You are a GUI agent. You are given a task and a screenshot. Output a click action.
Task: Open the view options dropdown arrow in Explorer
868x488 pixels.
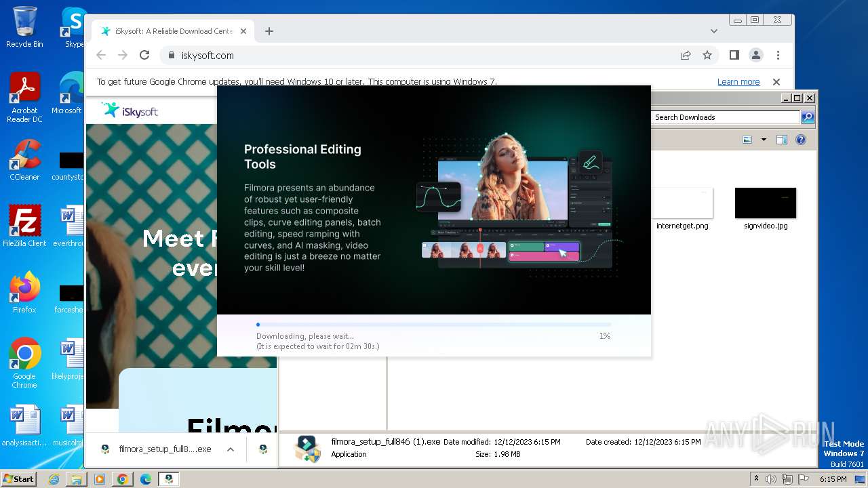tap(764, 140)
